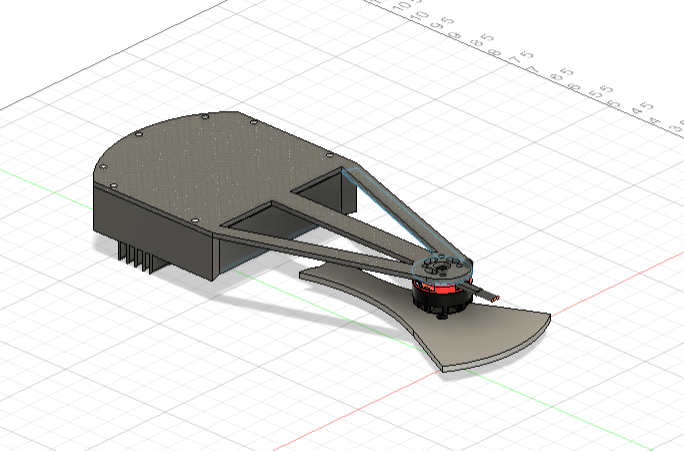Screen dimensions: 684x451
Task: Select the perforated top cover plate
Action: pos(200,160)
